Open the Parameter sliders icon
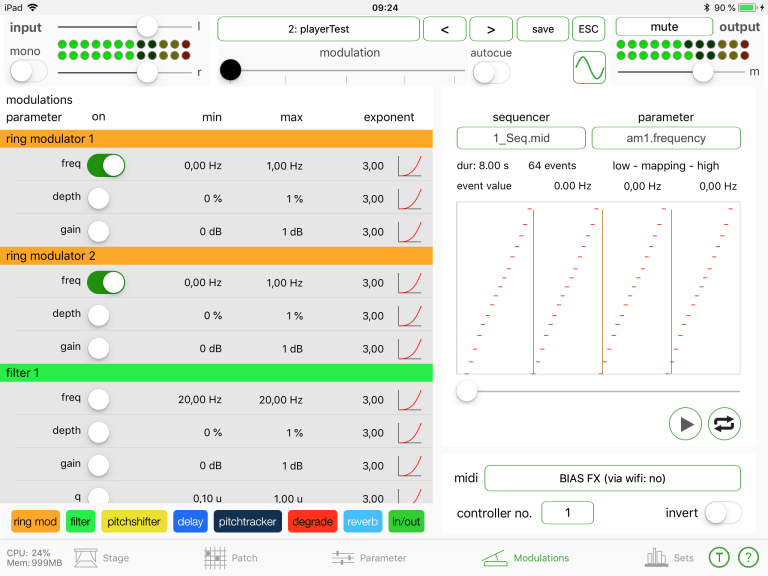 pyautogui.click(x=342, y=558)
